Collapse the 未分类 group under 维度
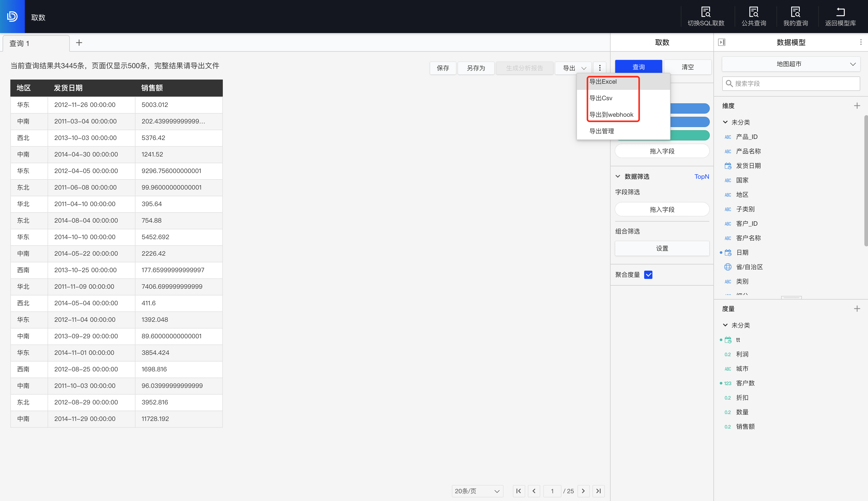868x501 pixels. [x=725, y=122]
